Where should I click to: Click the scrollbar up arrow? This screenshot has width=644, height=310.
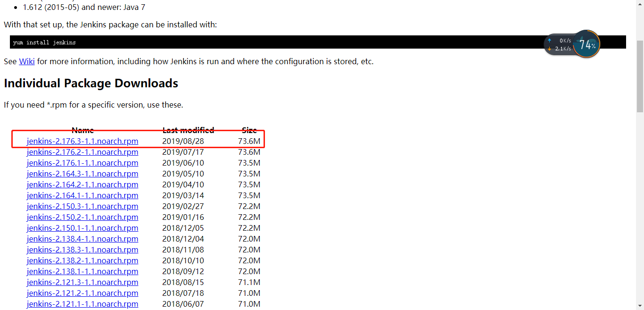[640, 4]
